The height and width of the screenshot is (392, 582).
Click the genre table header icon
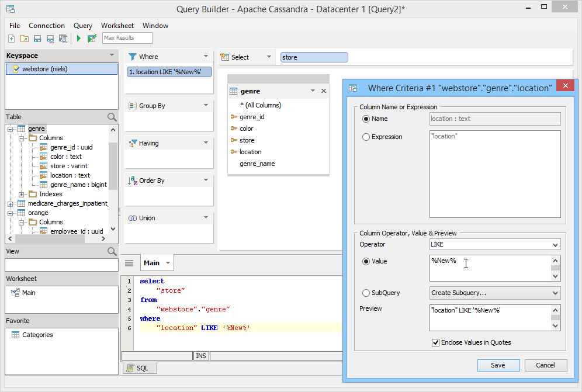click(234, 91)
